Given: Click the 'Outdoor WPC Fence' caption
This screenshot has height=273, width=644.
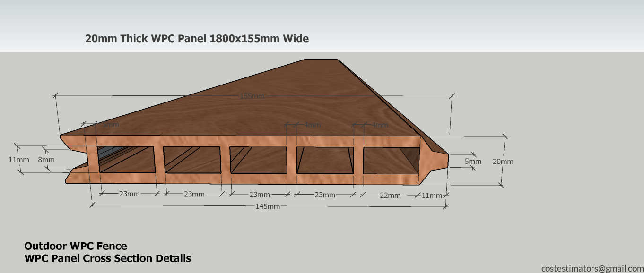Looking at the screenshot, I should pyautogui.click(x=76, y=246).
